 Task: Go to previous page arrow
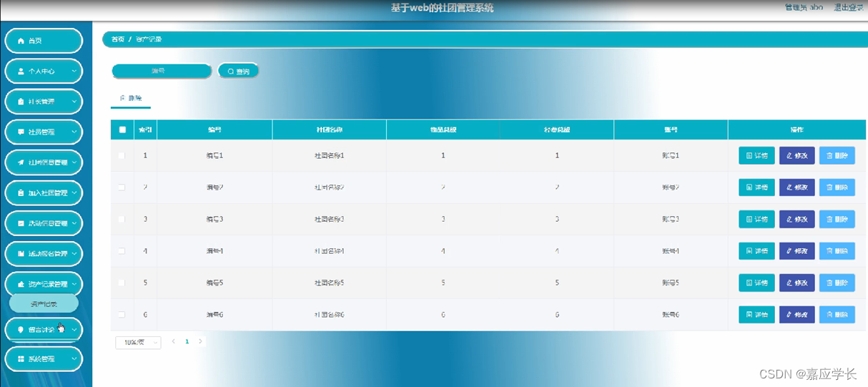[174, 342]
